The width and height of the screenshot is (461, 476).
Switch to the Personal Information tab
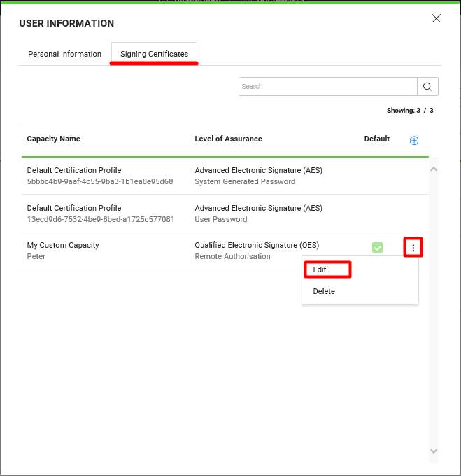pyautogui.click(x=64, y=54)
